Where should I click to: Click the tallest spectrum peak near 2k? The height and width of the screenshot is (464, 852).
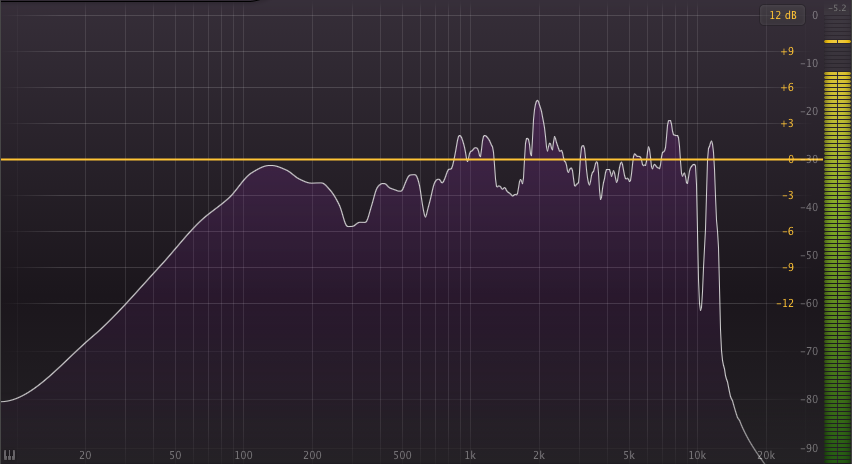click(x=537, y=102)
